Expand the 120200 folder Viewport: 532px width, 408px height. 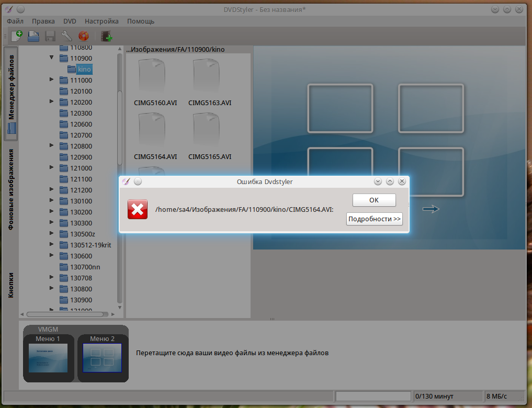point(52,101)
